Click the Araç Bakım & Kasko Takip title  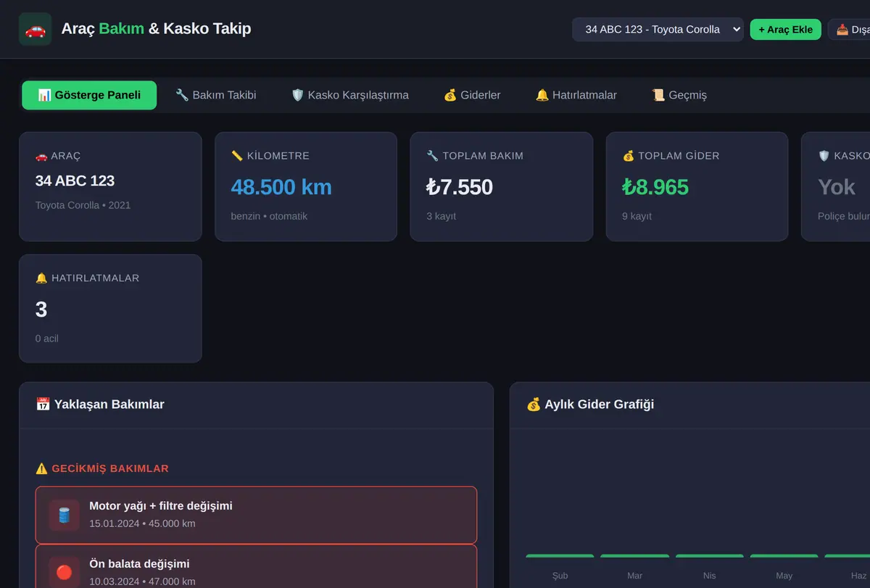click(x=156, y=29)
